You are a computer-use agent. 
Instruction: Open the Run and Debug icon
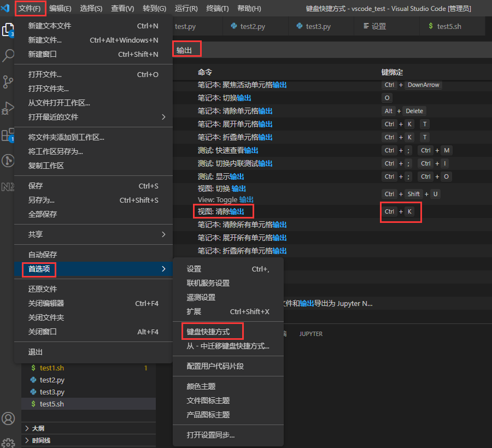pyautogui.click(x=8, y=109)
